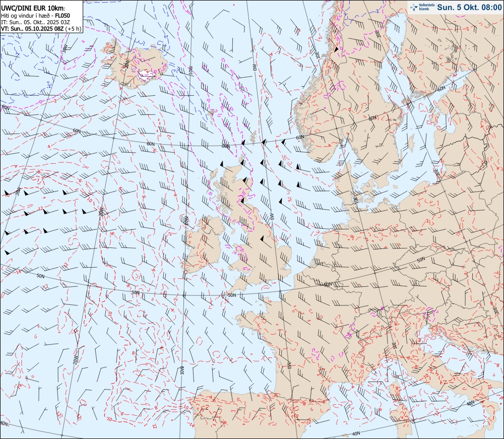Select the 'UWC/DINI EUR 10km:' title text
The image size is (504, 439).
pos(33,9)
